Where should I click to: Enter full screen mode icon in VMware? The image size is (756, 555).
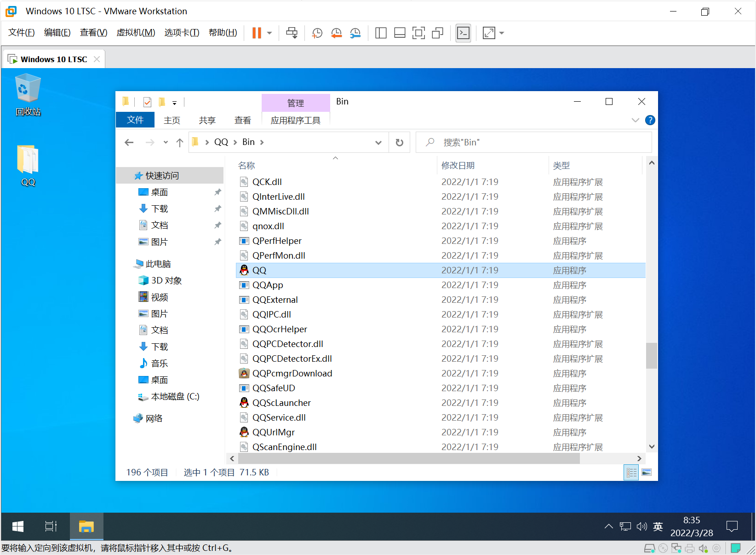pos(418,33)
